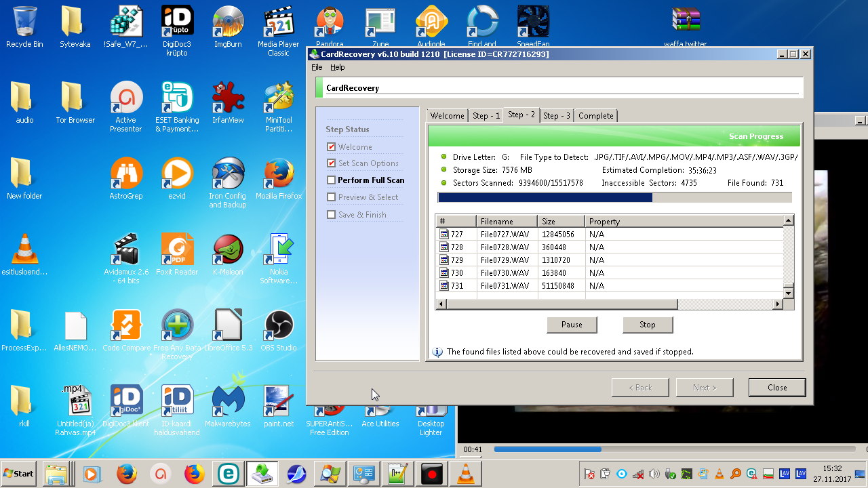Select the OBS Studio desktop shortcut
This screenshot has width=868, height=488.
278,331
